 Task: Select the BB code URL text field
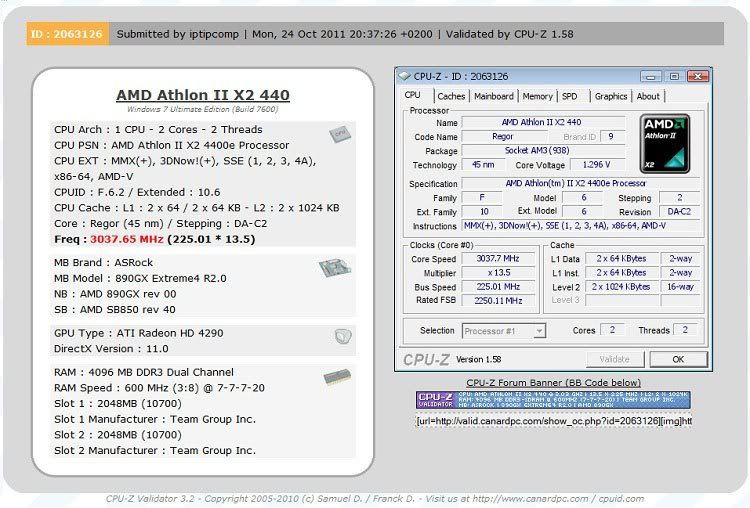(x=553, y=421)
